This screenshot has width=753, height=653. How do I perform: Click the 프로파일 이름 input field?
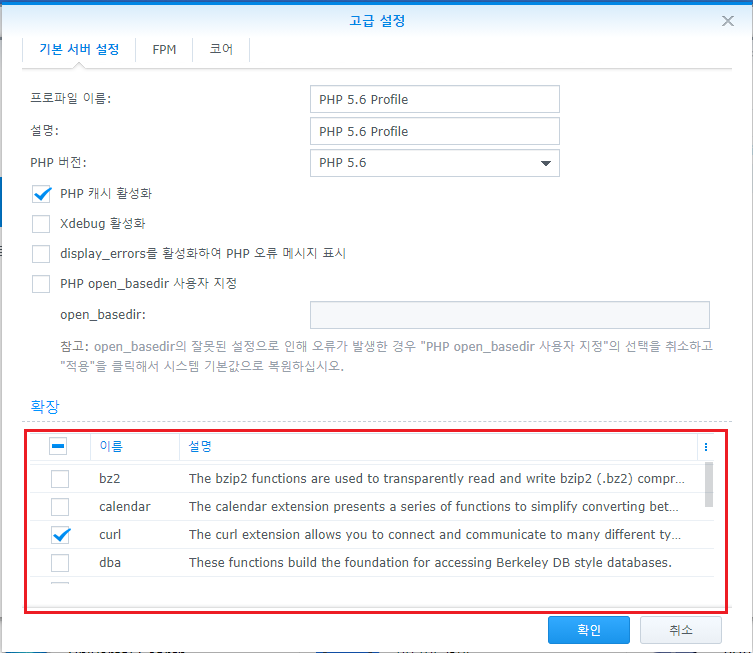[x=435, y=99]
